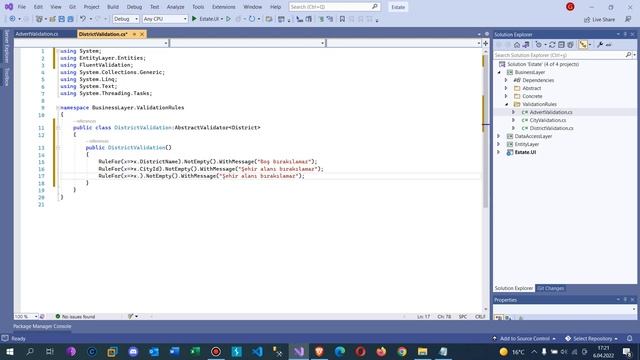Expand the Dependencies node
The height and width of the screenshot is (360, 640).
click(x=506, y=80)
